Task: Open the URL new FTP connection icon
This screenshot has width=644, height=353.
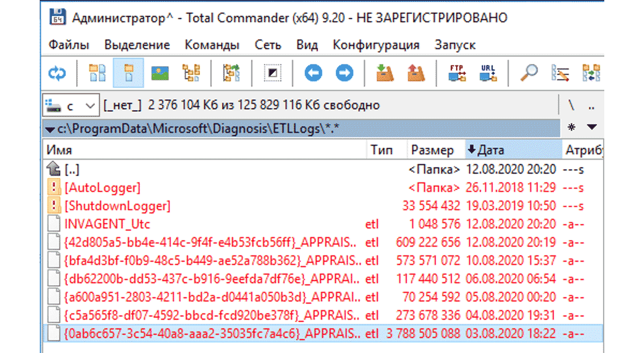Action: click(488, 73)
